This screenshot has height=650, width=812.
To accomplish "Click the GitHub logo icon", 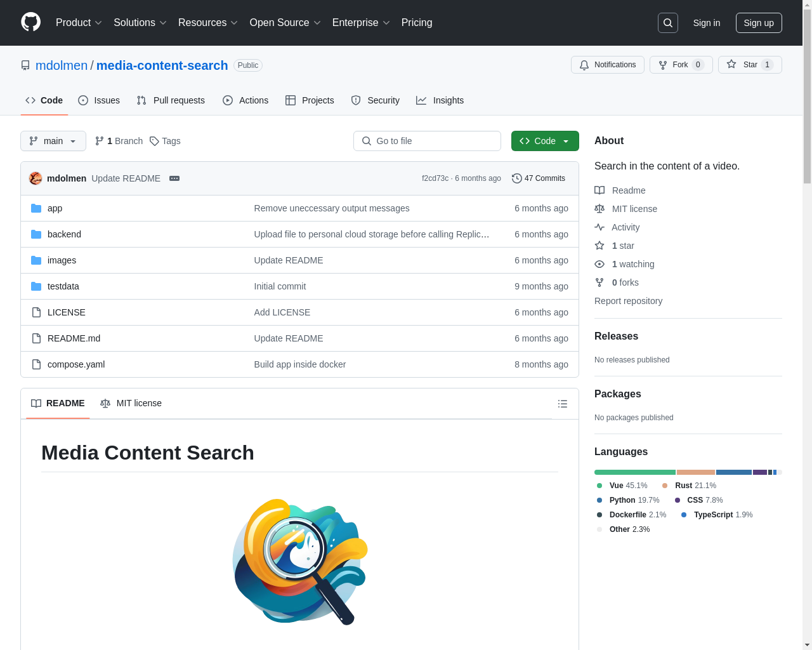I will coord(31,22).
